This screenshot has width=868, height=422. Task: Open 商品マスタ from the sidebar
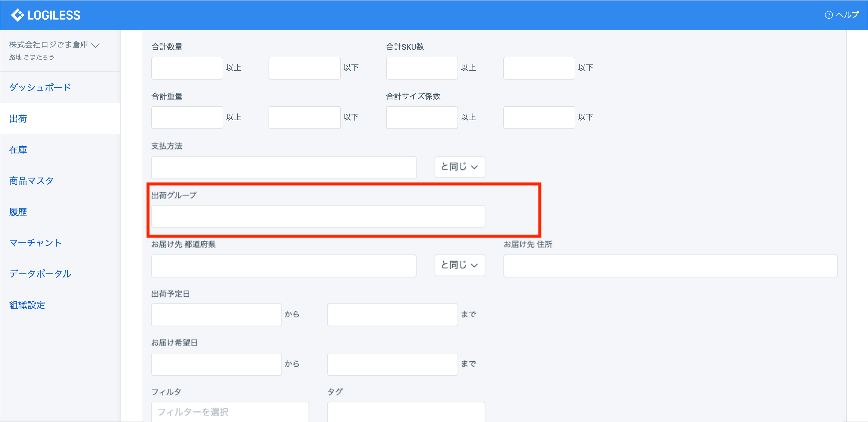pos(31,181)
